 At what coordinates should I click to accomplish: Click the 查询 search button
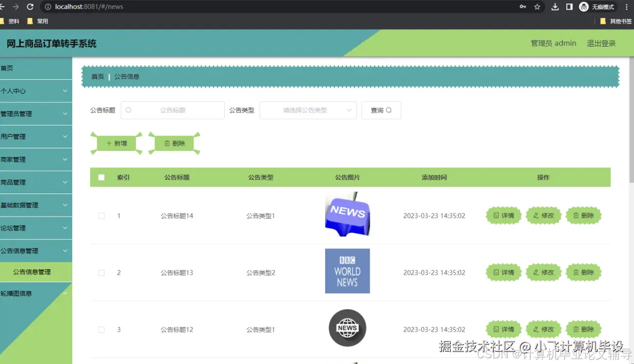tap(381, 110)
